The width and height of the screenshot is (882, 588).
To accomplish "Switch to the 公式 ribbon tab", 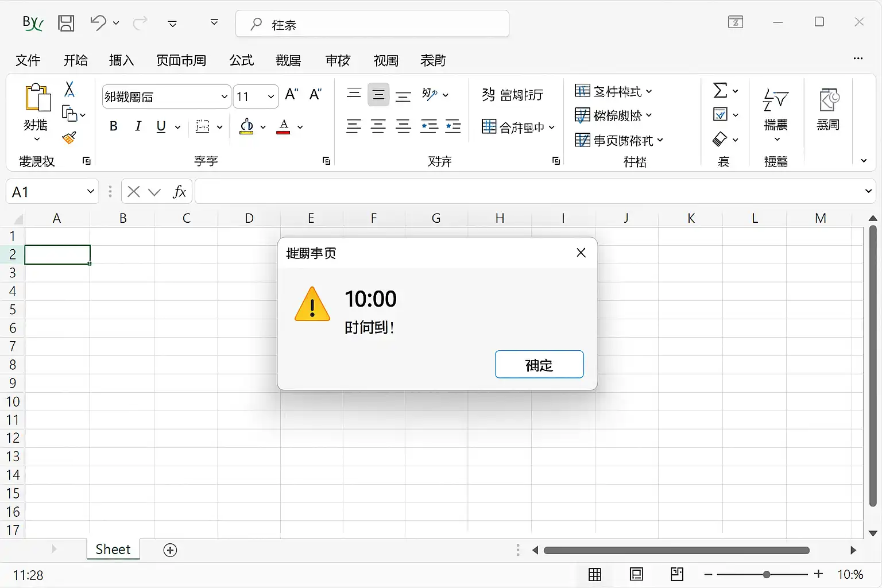I will coord(241,60).
